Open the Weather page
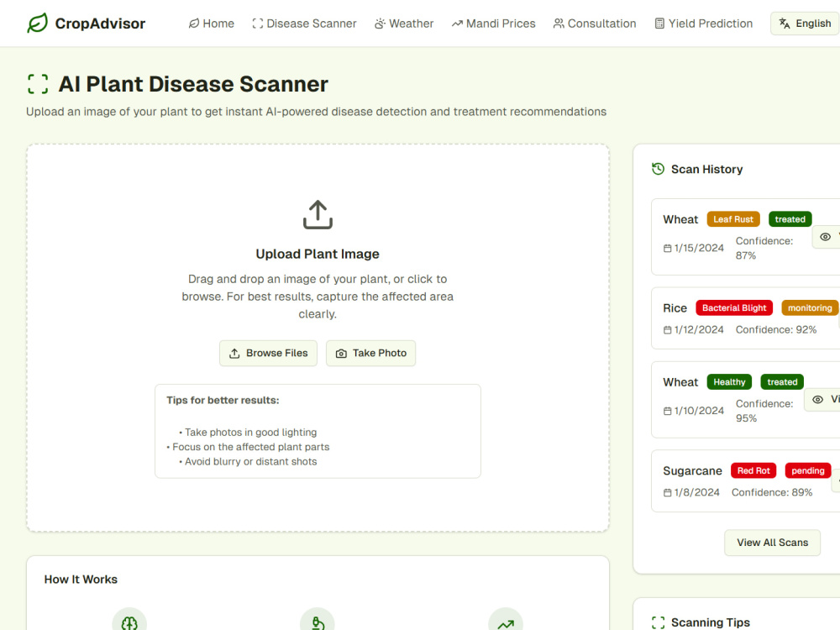Screen dimensions: 840x630 coord(404,24)
